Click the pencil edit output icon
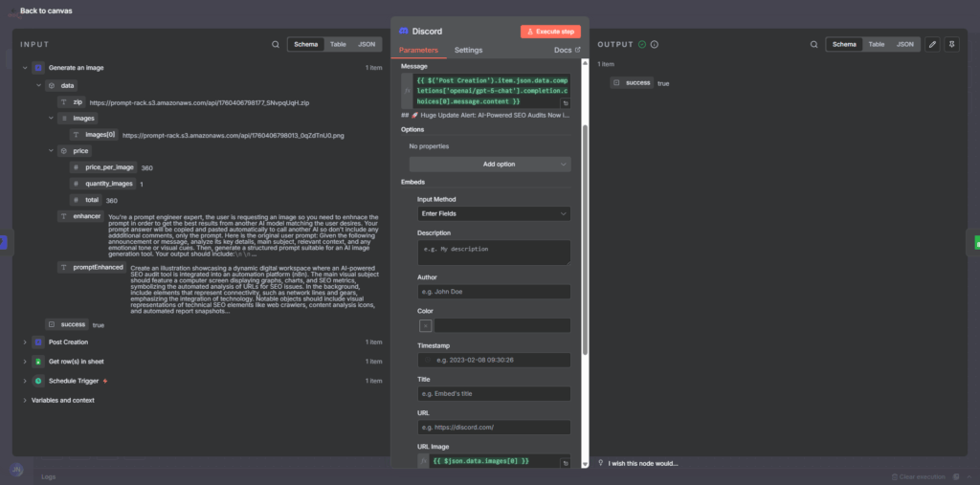The height and width of the screenshot is (485, 980). (933, 44)
